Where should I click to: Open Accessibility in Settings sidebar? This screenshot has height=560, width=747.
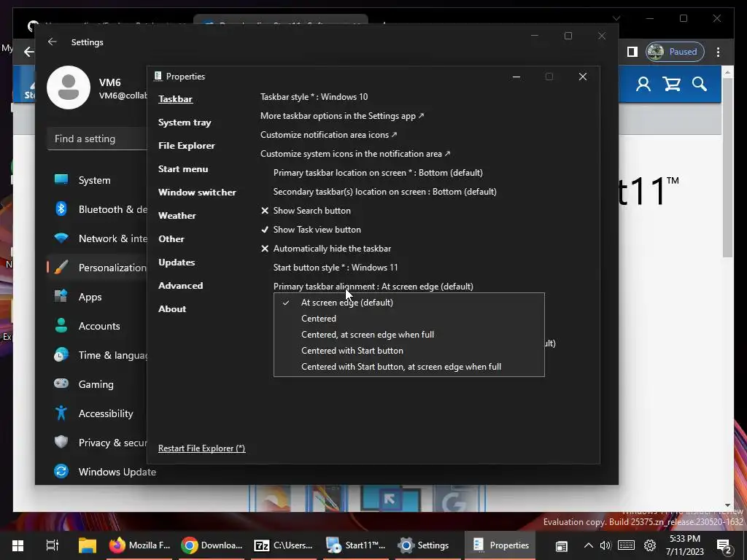click(x=97, y=413)
